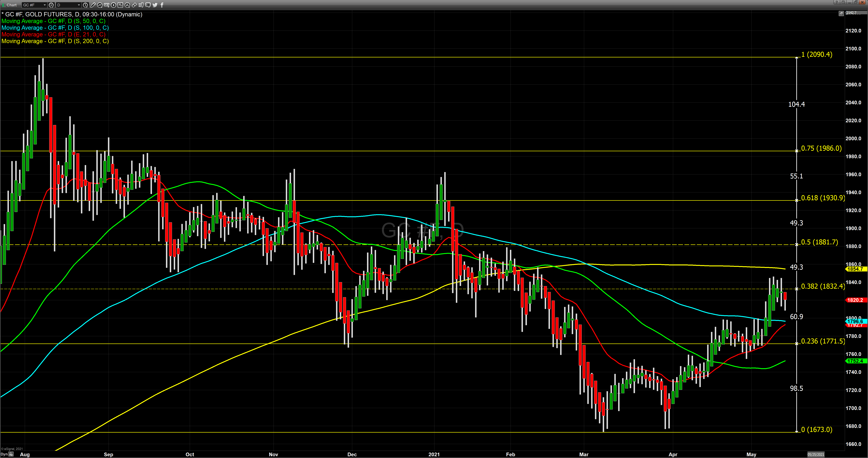Select the 0.5 (1881.7) Fibonacci label
The image size is (868, 458).
pos(820,242)
